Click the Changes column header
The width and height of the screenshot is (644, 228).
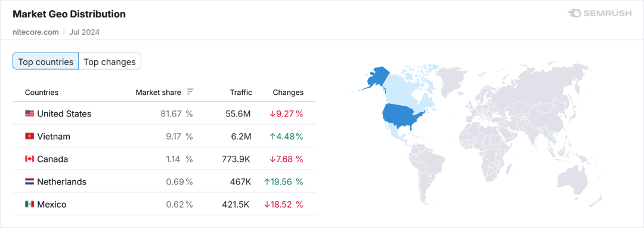point(288,93)
